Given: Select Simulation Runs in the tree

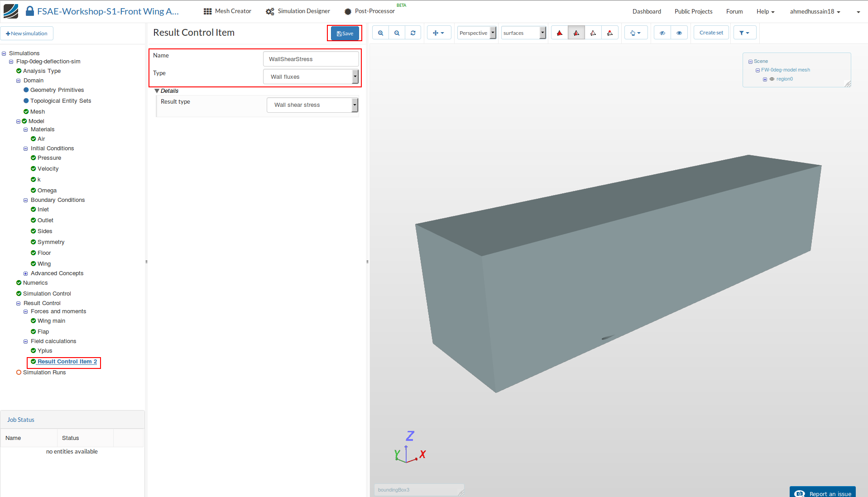Looking at the screenshot, I should click(x=44, y=373).
